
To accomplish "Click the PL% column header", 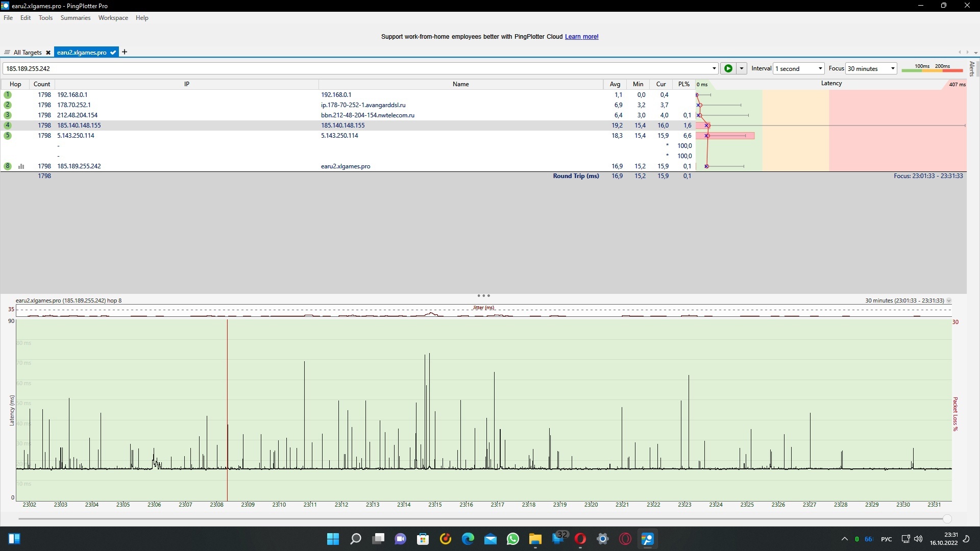I will point(684,84).
